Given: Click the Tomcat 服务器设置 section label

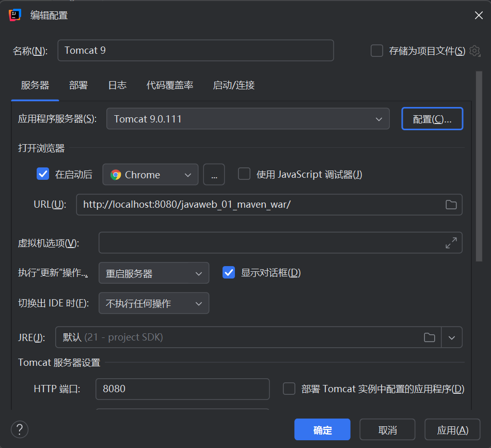Looking at the screenshot, I should pyautogui.click(x=59, y=362).
